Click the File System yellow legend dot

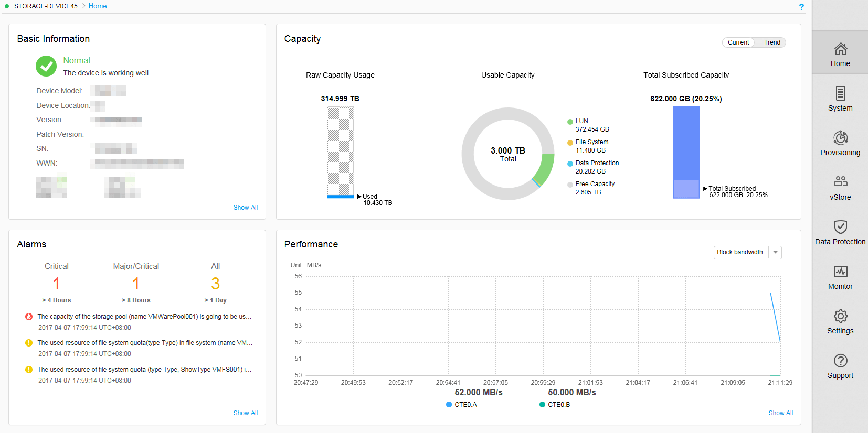point(570,143)
